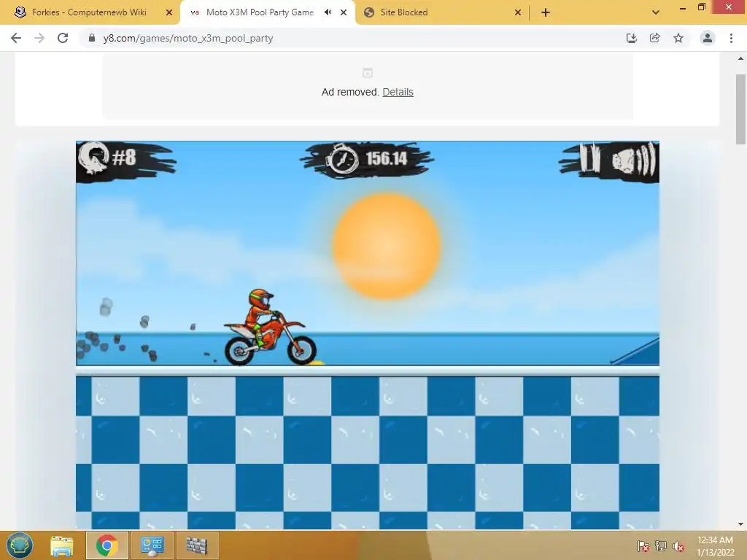The height and width of the screenshot is (560, 747).
Task: Open the Chrome profile avatar menu
Action: point(708,38)
